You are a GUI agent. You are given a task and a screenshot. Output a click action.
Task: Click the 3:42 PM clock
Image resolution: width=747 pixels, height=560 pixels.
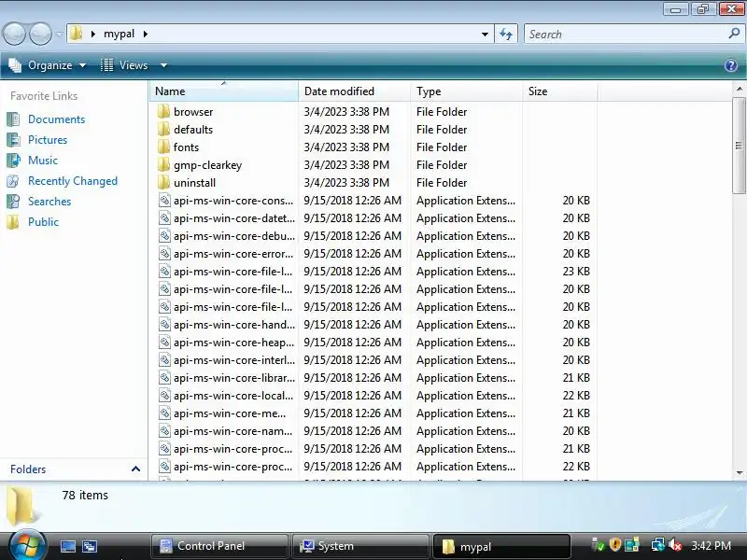711,546
